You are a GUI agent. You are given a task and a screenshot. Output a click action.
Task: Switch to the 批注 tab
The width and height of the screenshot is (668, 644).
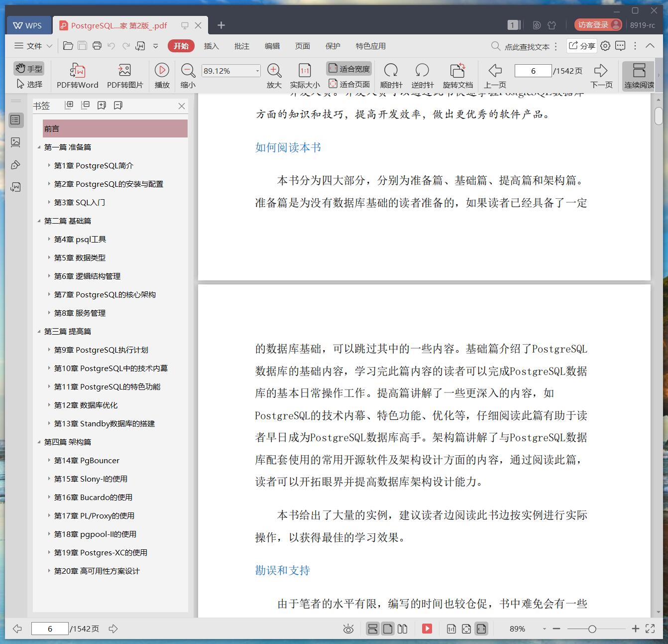241,46
